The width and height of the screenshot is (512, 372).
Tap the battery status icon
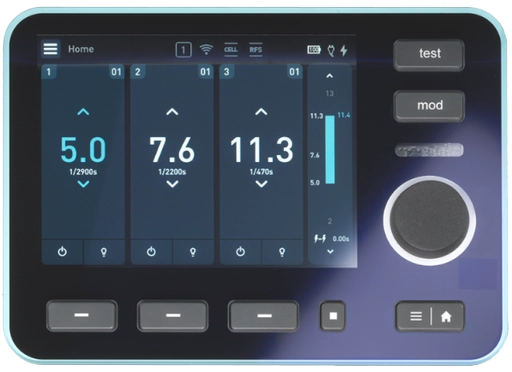click(314, 50)
